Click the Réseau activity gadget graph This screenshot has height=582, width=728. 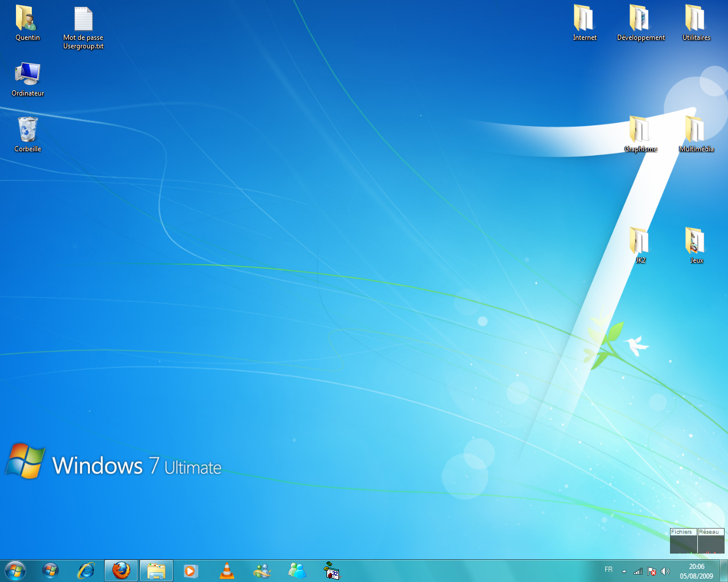(x=711, y=541)
